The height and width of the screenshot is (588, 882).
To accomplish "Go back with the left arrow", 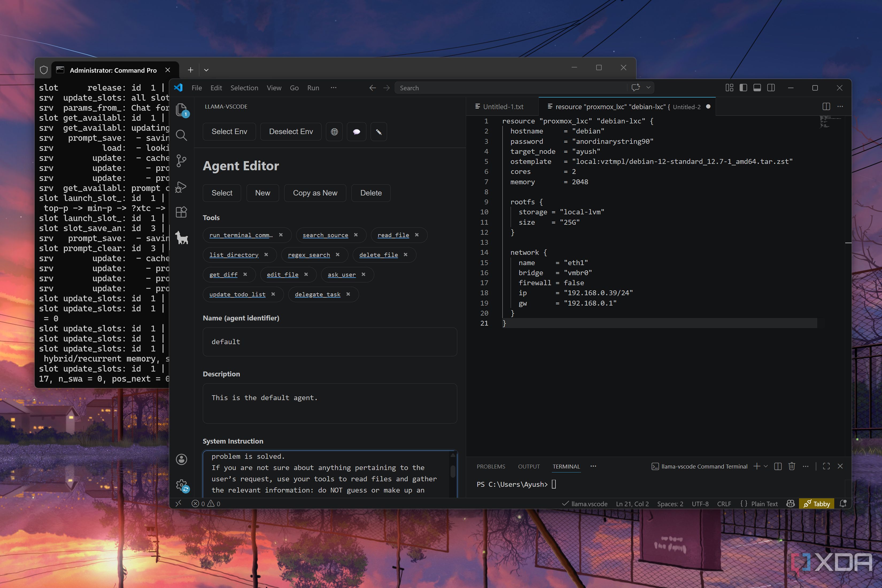I will (372, 88).
